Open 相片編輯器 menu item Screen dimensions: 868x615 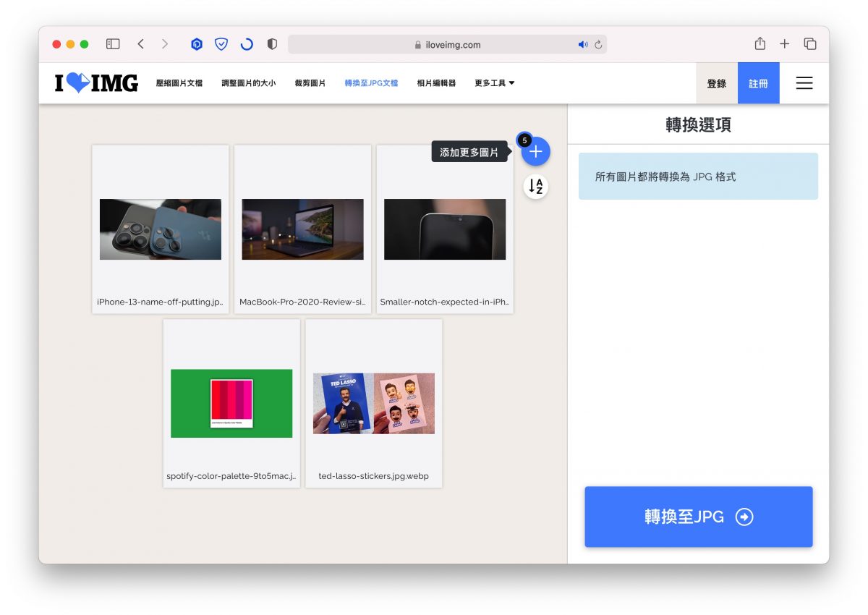point(436,83)
